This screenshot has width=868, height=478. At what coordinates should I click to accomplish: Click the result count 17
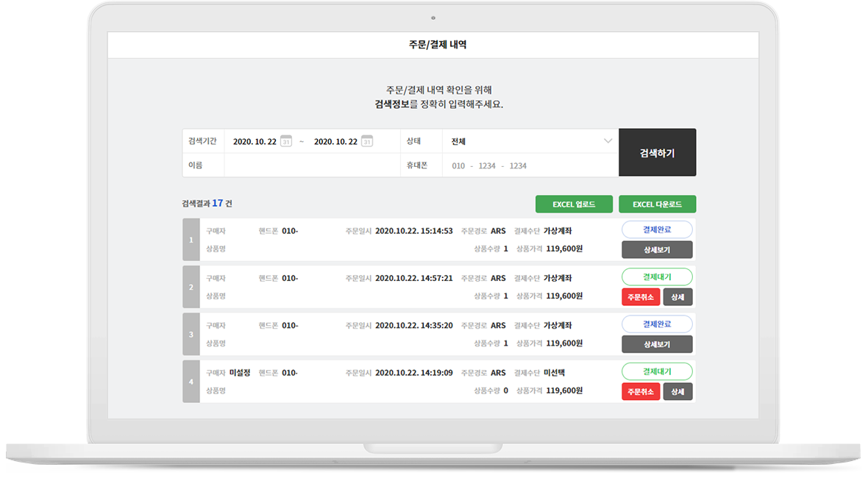pyautogui.click(x=218, y=203)
